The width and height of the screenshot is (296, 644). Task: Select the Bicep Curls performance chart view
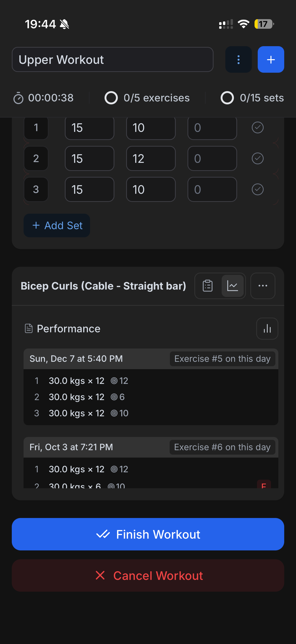(x=232, y=286)
